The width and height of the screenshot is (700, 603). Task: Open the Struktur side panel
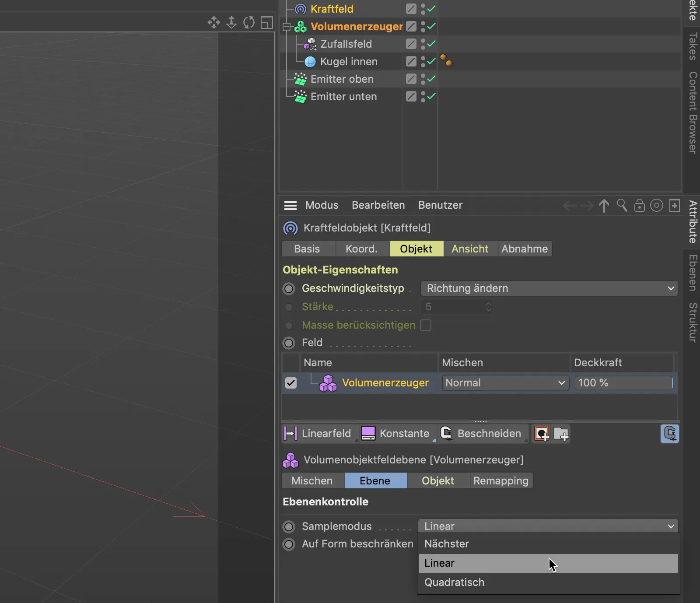point(693,323)
